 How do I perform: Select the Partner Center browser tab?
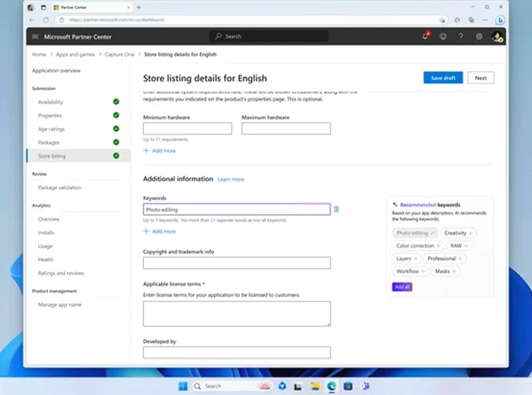pos(92,8)
